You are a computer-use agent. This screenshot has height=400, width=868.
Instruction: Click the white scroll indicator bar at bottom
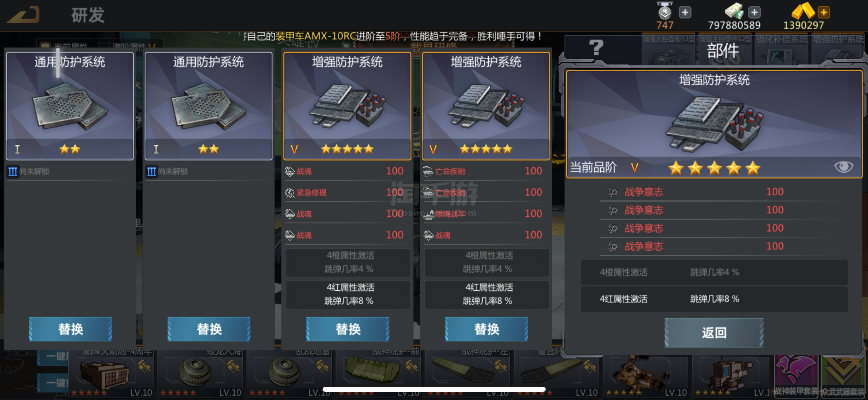click(x=434, y=389)
